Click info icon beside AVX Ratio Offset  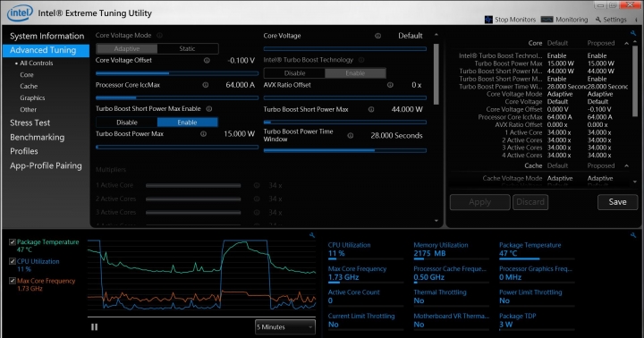pos(390,85)
